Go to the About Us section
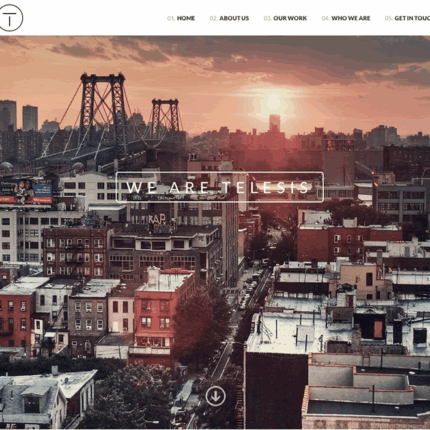 (234, 18)
